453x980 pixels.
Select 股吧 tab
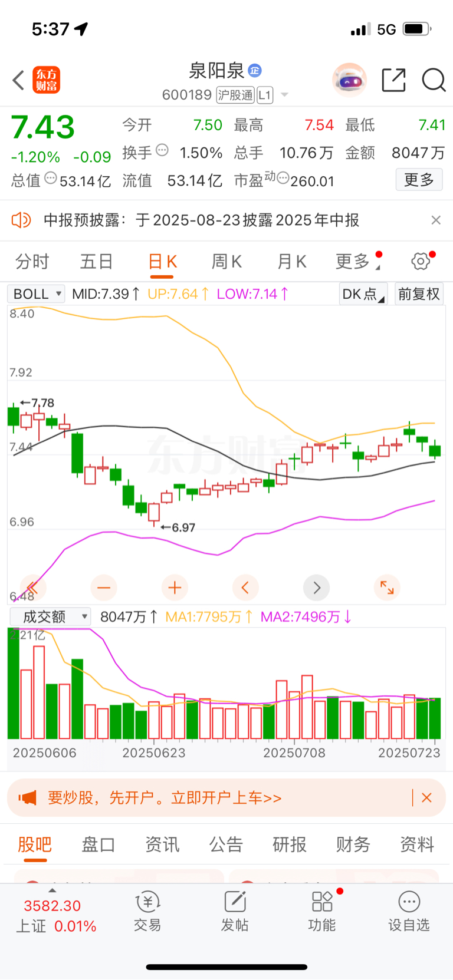pos(35,844)
